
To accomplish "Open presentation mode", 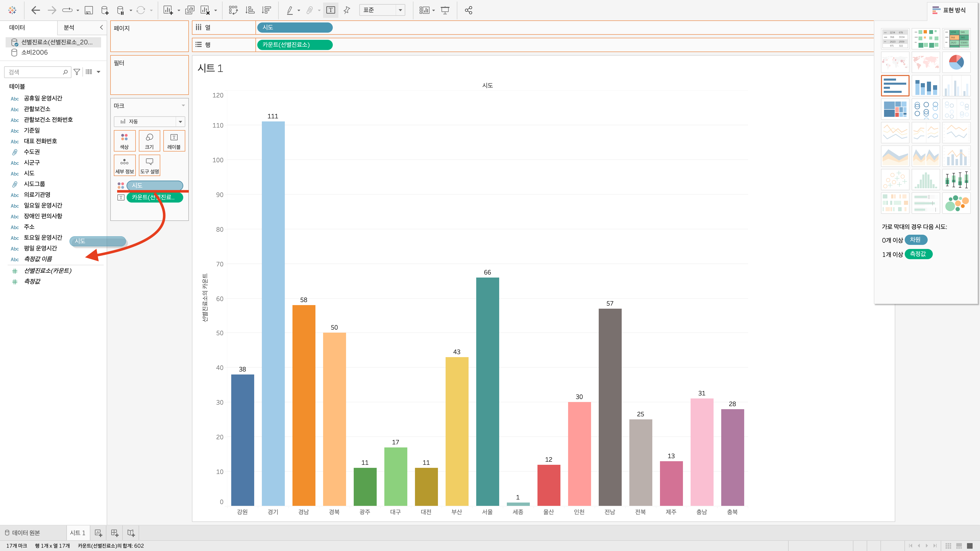I will pyautogui.click(x=445, y=10).
